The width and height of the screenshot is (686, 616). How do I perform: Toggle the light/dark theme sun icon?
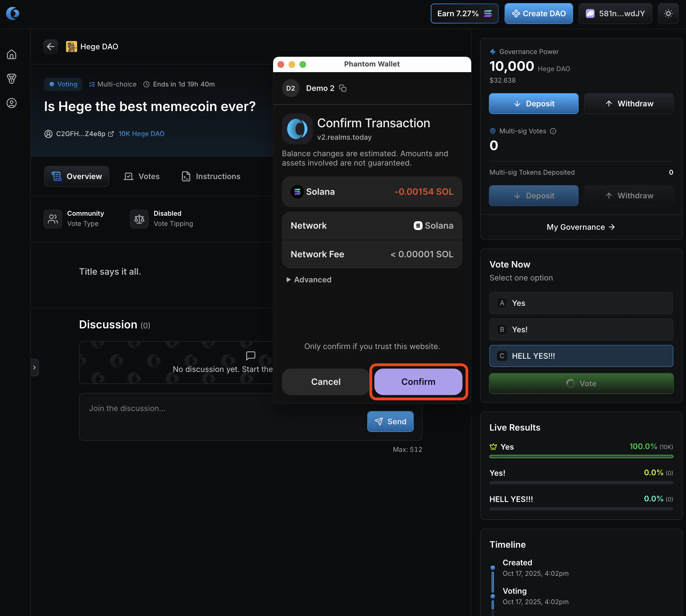(x=668, y=13)
